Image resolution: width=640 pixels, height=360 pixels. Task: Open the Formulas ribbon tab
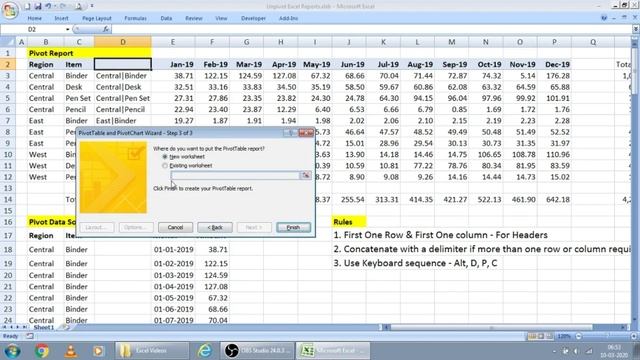click(x=136, y=18)
